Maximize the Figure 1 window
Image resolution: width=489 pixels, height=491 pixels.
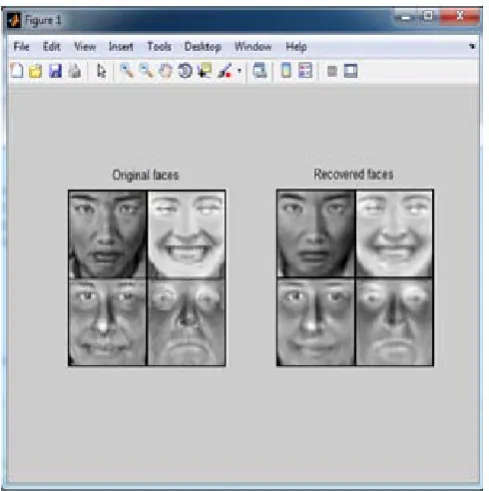[428, 16]
